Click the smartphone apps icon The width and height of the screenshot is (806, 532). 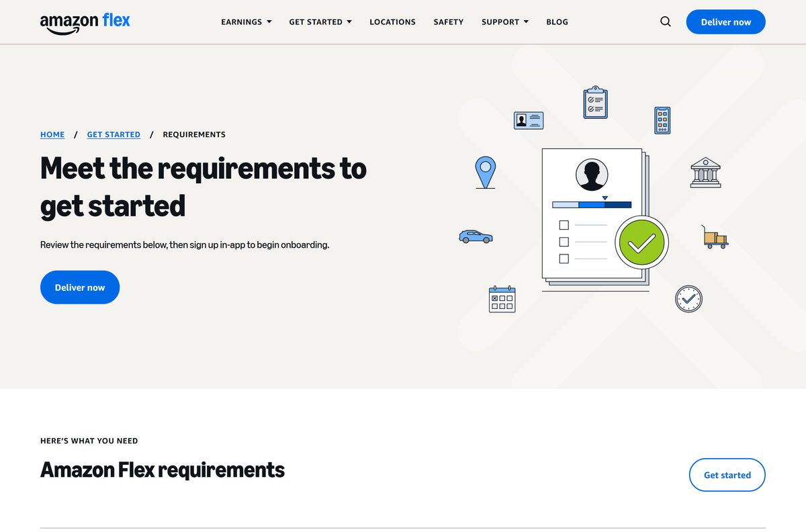[x=662, y=120]
